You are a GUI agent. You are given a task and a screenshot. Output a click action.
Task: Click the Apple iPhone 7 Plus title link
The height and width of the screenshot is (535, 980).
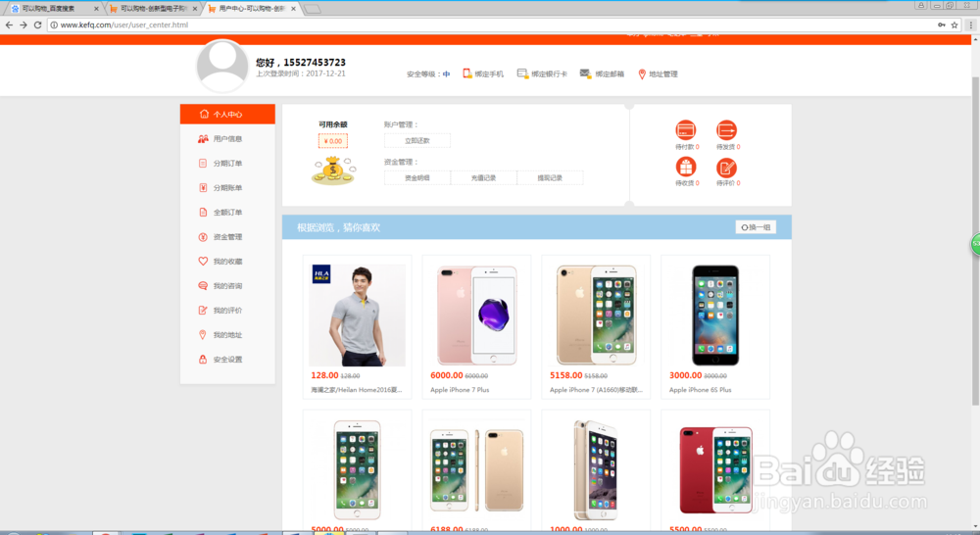(460, 390)
